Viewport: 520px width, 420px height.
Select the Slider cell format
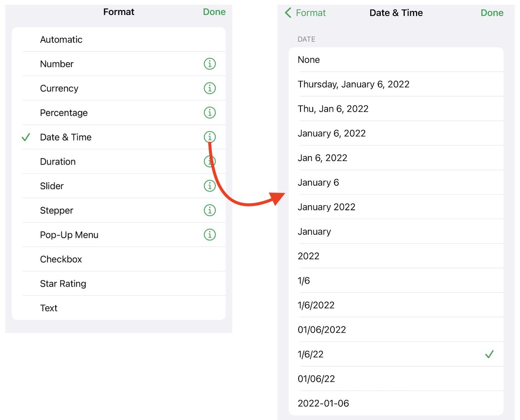tap(52, 186)
